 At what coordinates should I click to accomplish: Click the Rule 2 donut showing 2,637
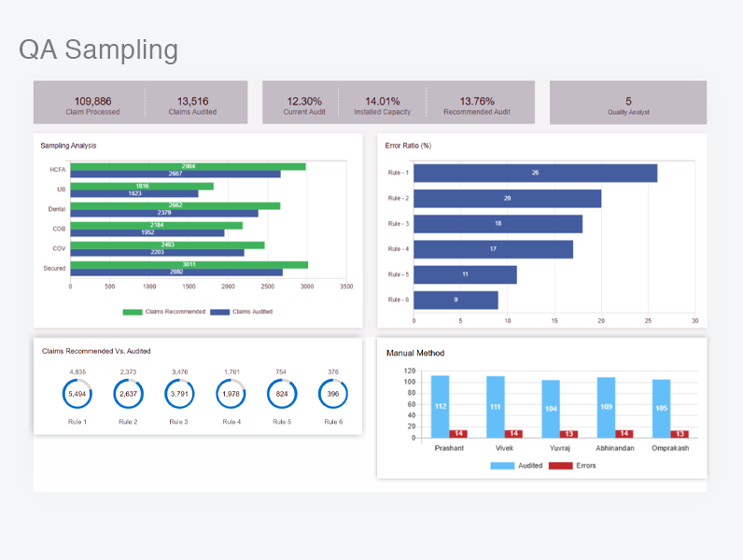click(x=129, y=394)
